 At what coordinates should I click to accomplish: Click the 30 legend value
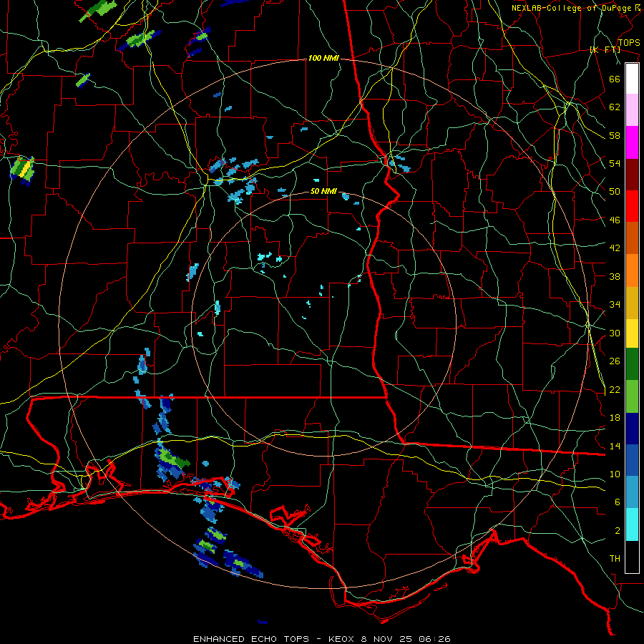615,333
